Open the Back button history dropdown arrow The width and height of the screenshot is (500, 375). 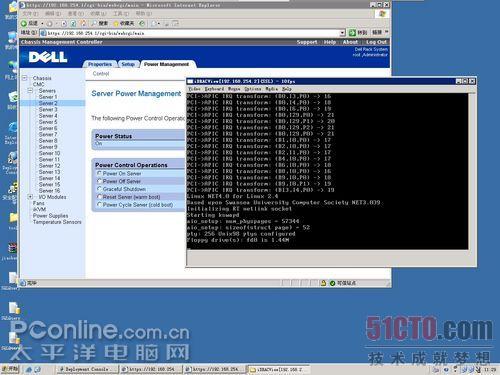coord(42,24)
